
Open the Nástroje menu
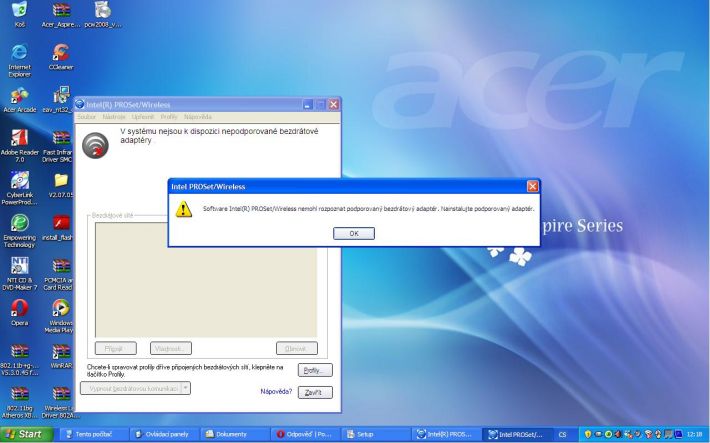click(114, 117)
